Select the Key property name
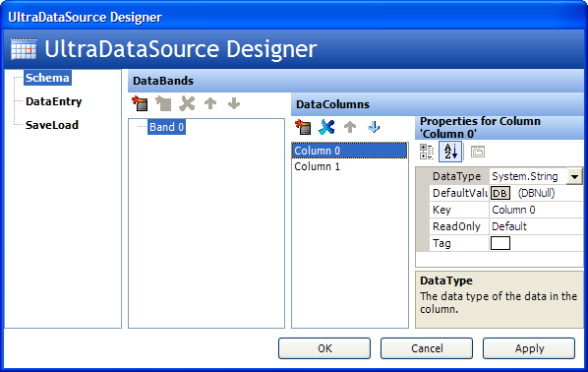 click(441, 210)
